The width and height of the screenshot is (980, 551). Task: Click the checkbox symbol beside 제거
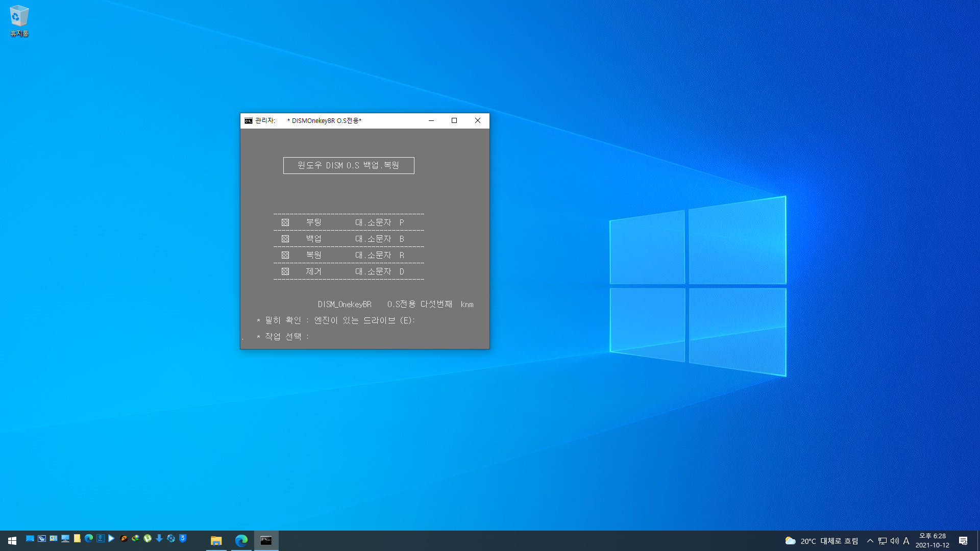tap(285, 271)
